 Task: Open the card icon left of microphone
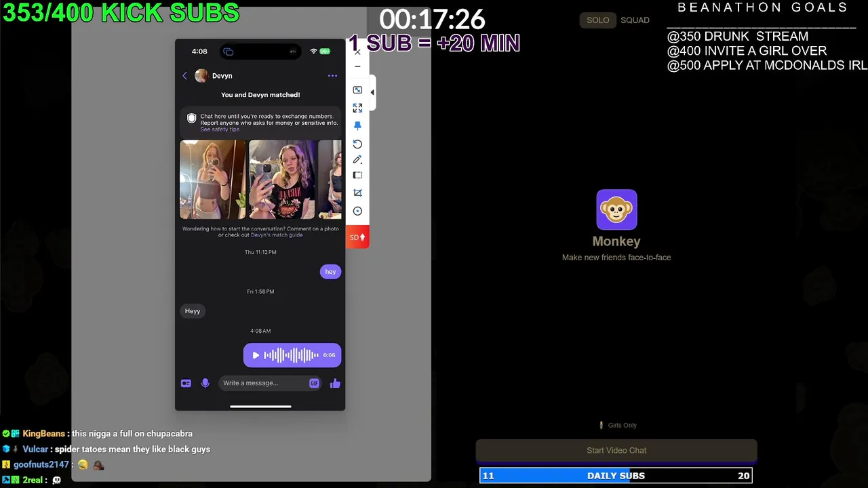coord(186,383)
